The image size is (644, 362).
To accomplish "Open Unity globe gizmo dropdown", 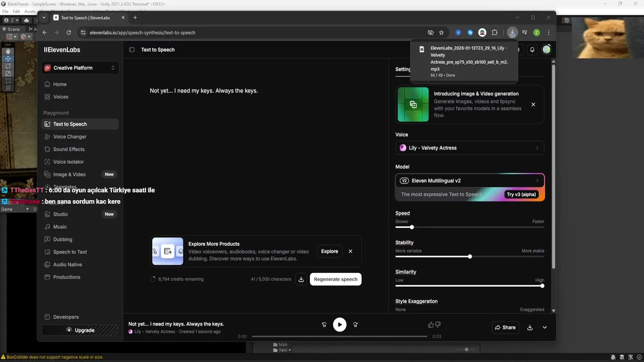I will 25,37.
